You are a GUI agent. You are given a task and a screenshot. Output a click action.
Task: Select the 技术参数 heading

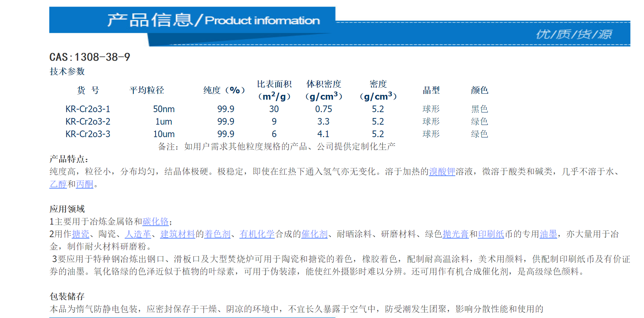coord(67,71)
